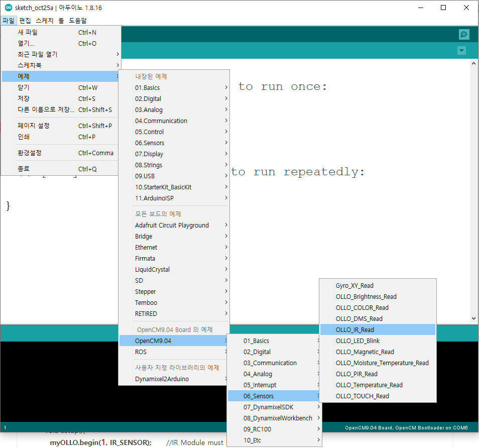Open Ethernet library examples

(x=174, y=247)
